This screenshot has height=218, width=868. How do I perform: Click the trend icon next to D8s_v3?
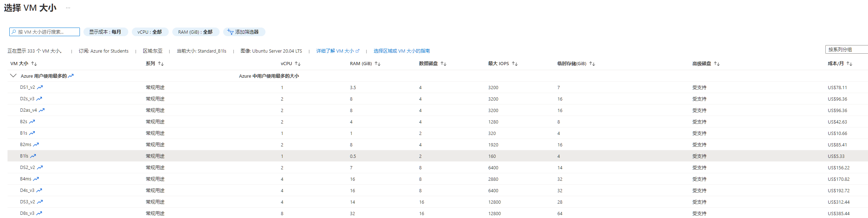[39, 213]
